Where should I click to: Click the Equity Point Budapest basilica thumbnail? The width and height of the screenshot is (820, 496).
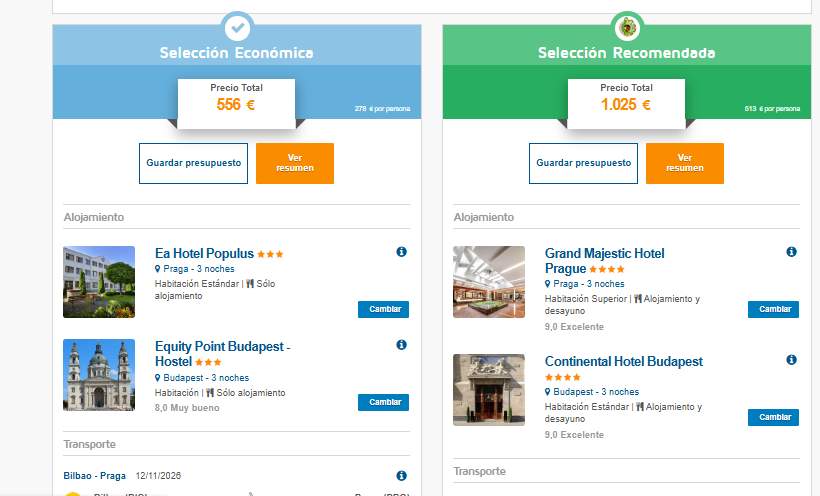click(x=99, y=375)
